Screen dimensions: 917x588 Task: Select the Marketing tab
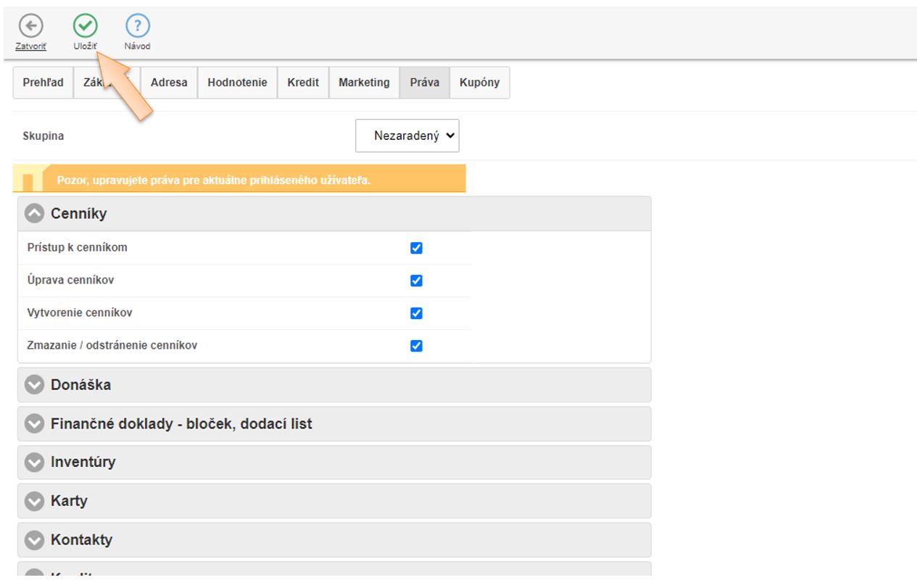[x=364, y=83]
